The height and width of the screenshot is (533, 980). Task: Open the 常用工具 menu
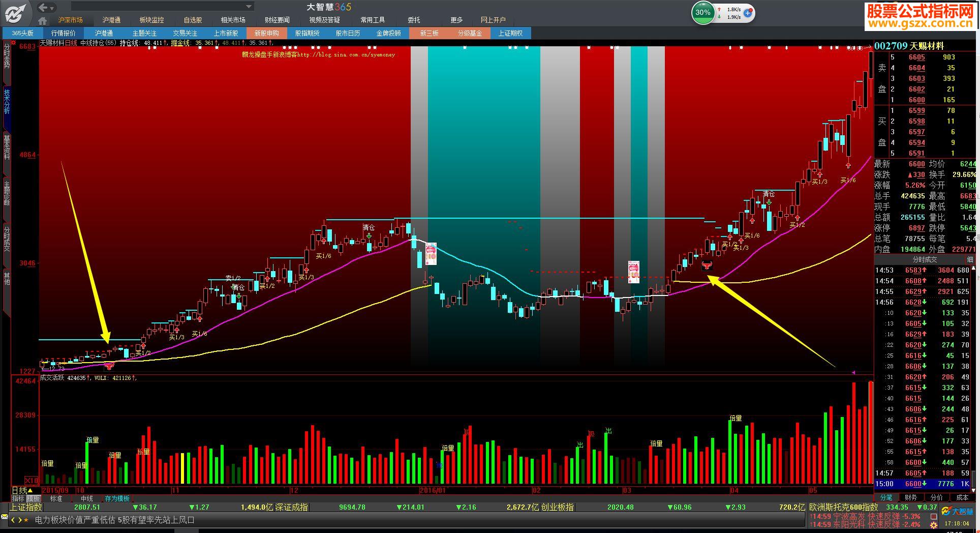click(373, 20)
